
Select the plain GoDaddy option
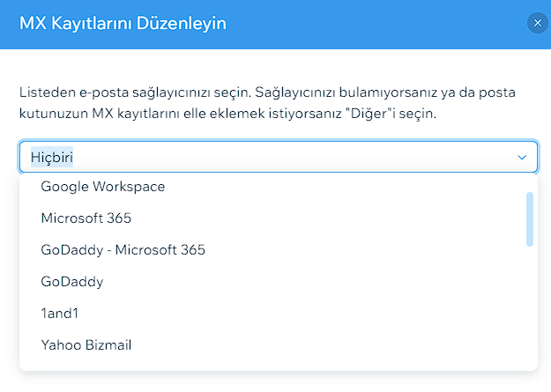point(72,282)
